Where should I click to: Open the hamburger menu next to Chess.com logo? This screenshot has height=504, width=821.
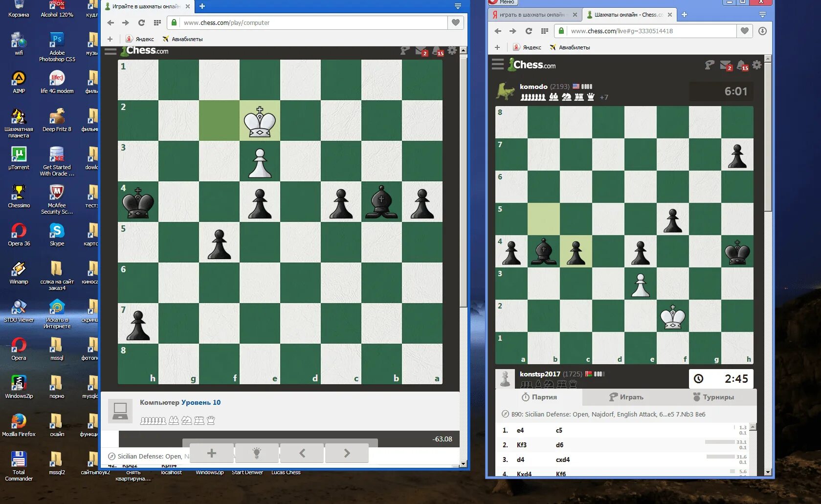110,50
